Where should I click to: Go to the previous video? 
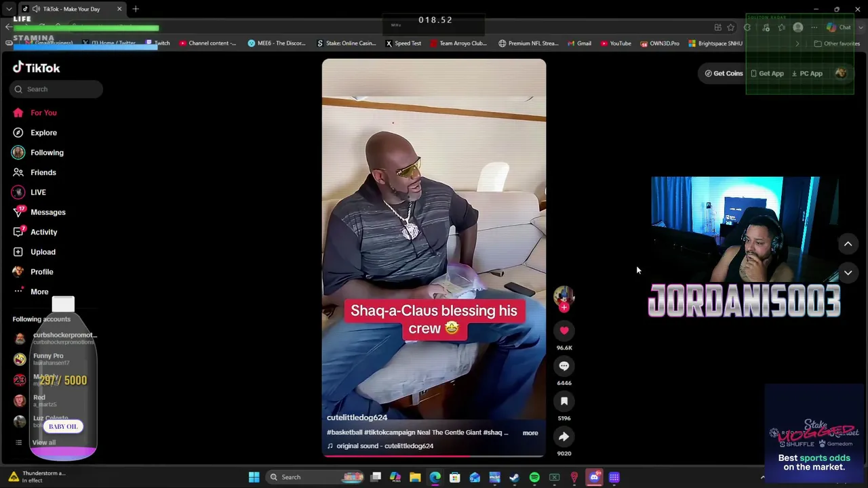[x=848, y=244]
